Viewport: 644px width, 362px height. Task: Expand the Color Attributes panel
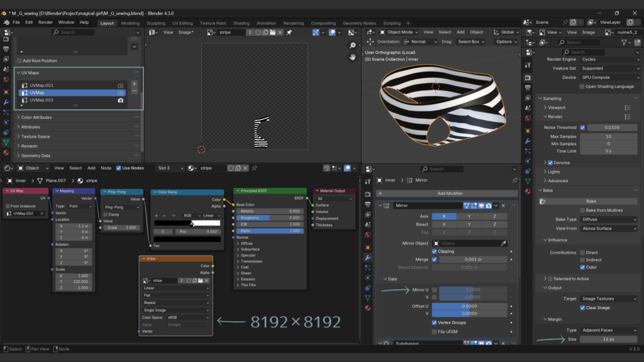36,118
